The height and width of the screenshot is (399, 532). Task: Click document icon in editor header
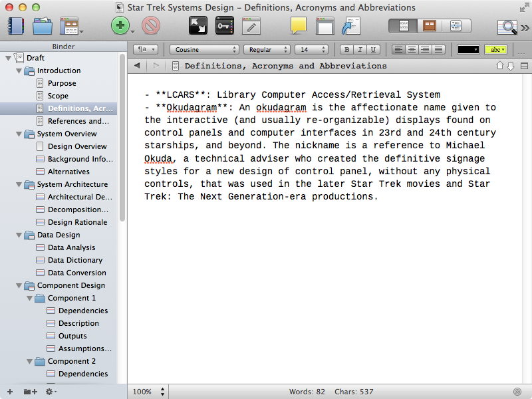click(x=176, y=66)
